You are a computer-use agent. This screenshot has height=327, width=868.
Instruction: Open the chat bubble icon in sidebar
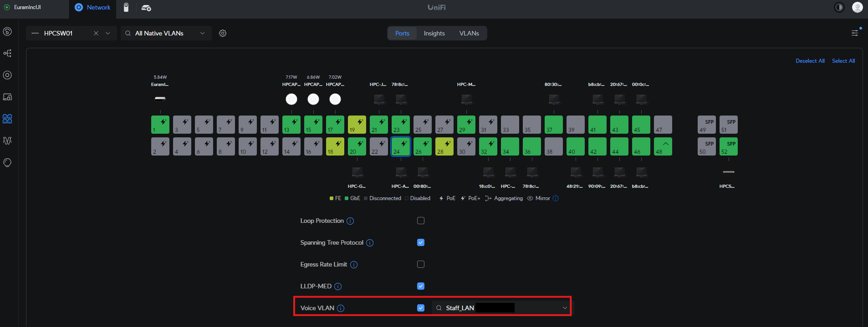pos(7,162)
